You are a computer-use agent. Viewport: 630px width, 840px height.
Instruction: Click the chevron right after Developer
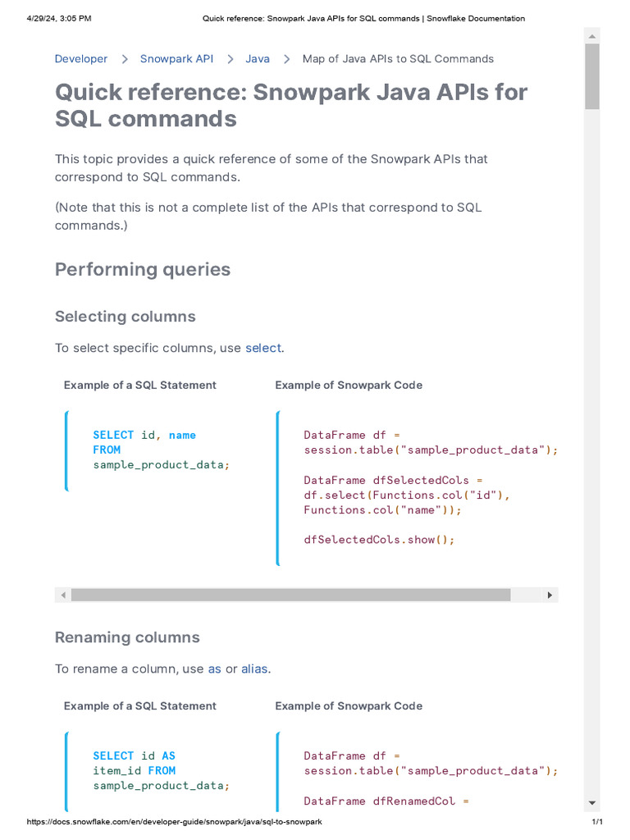click(x=125, y=59)
